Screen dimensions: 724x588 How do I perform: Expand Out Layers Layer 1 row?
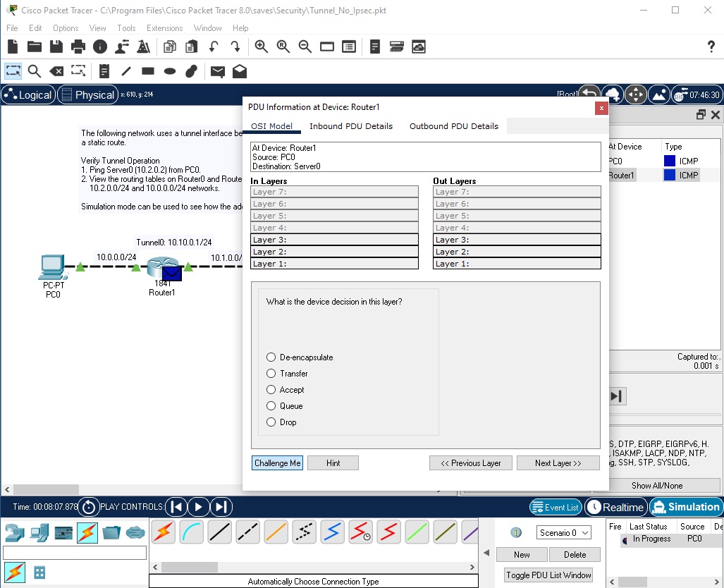coord(517,264)
